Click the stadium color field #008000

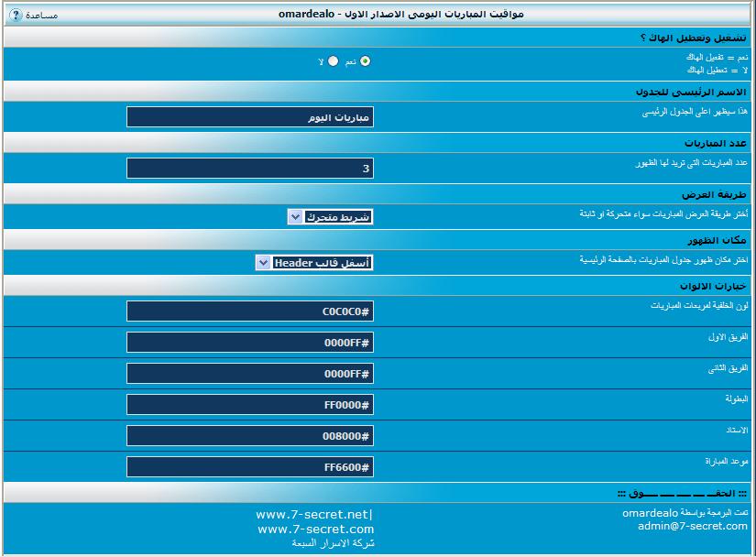250,436
